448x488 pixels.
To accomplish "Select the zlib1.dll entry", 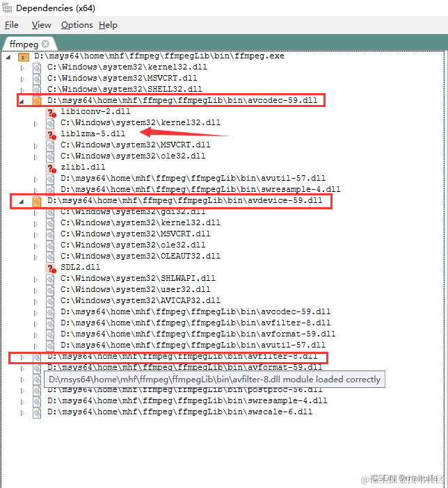I will [x=83, y=167].
